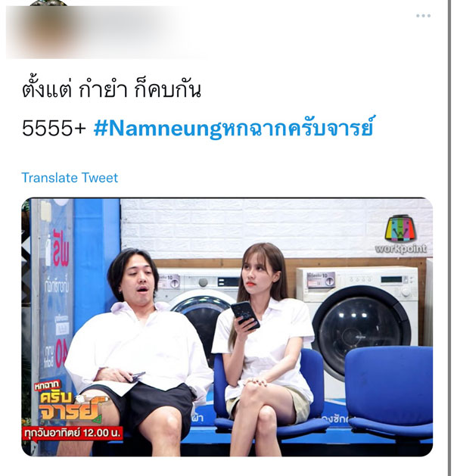Image resolution: width=454 pixels, height=476 pixels.
Task: Click the dark round washing machine door
Action: point(359,326)
